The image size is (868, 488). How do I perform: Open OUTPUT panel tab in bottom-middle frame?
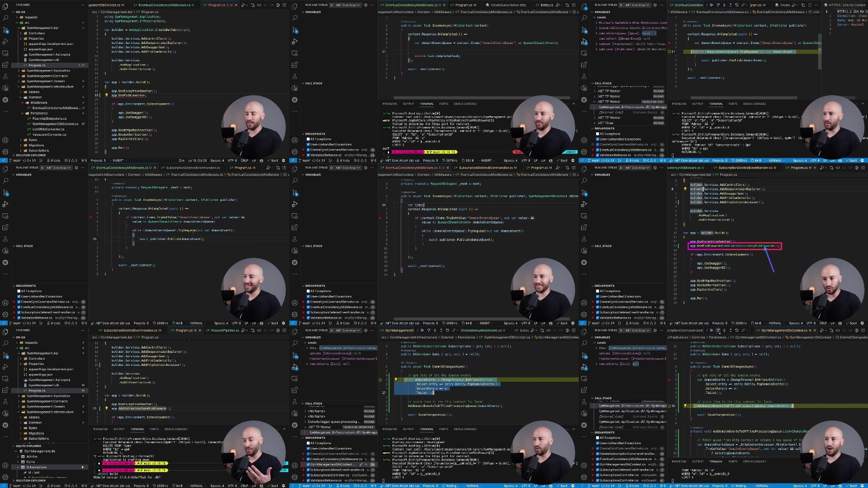point(408,429)
